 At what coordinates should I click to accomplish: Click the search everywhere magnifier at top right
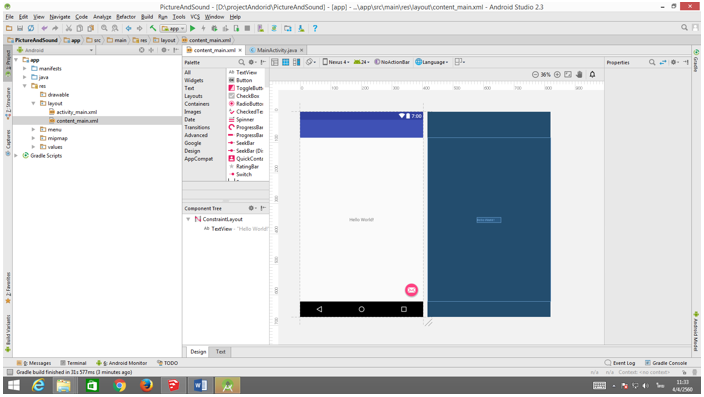coord(684,28)
